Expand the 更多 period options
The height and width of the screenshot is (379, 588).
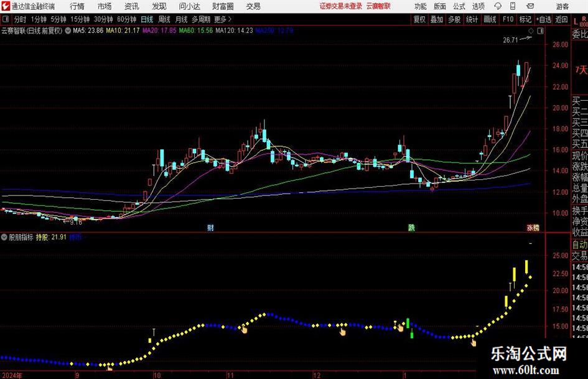tap(223, 19)
